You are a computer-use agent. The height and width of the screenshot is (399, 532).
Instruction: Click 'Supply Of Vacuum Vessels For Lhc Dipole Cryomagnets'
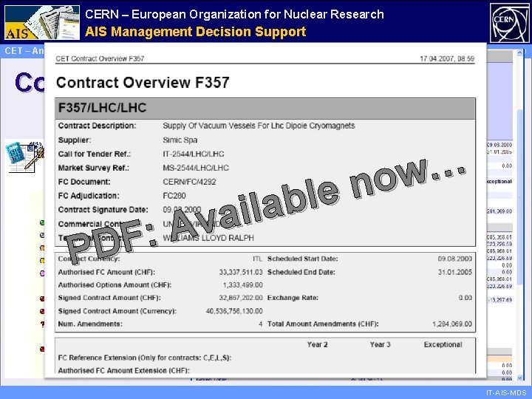click(259, 126)
